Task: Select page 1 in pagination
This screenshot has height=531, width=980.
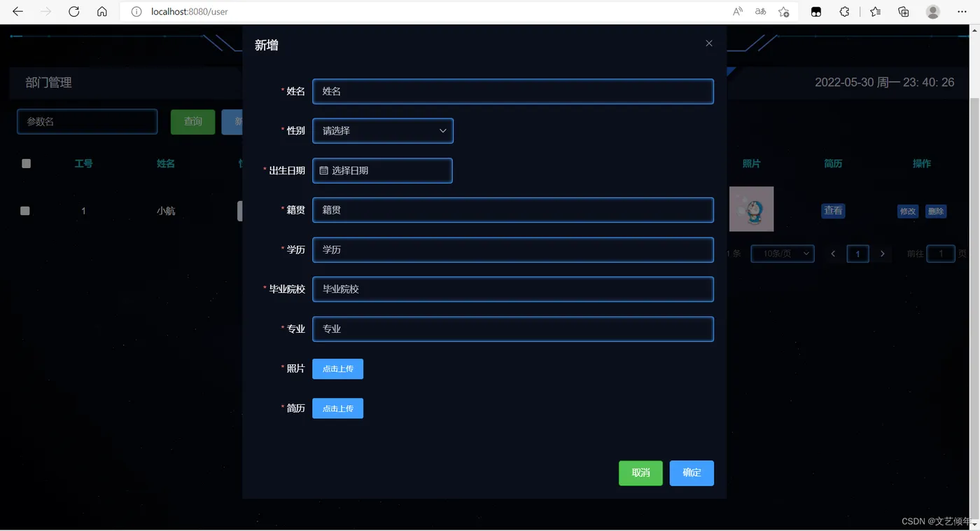Action: click(x=858, y=254)
